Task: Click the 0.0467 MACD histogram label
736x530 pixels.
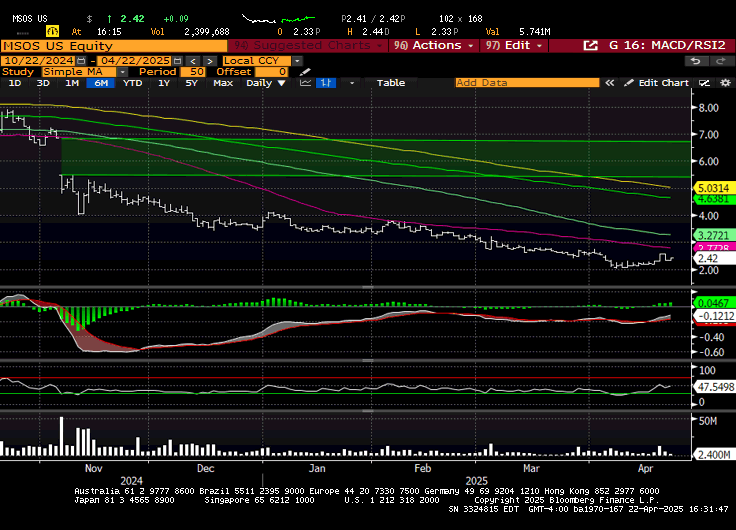Action: pyautogui.click(x=713, y=303)
